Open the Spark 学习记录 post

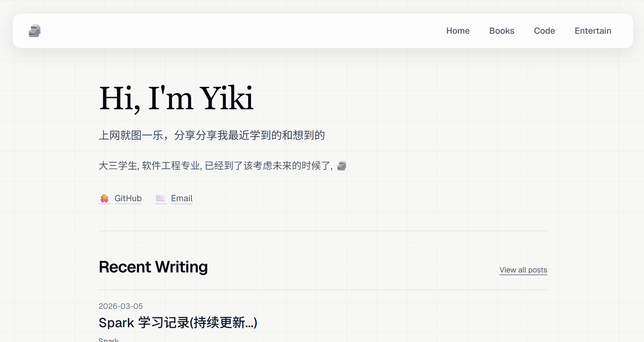click(x=178, y=323)
